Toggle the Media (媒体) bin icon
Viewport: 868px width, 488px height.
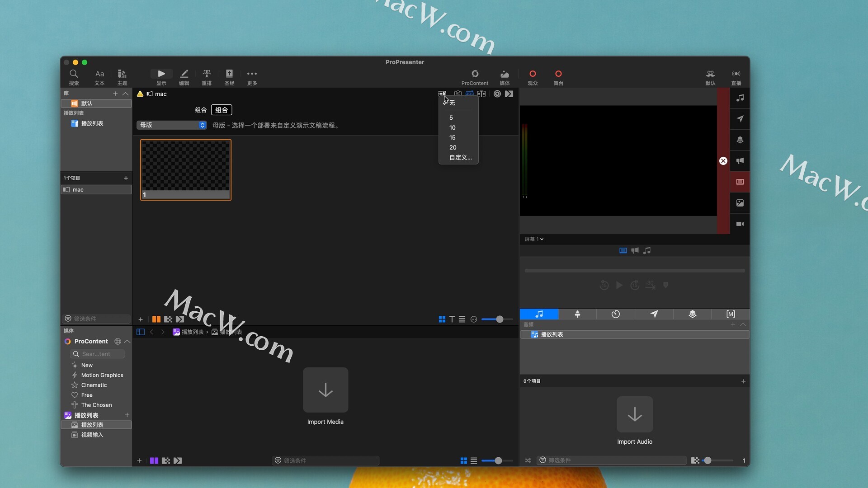pos(505,77)
